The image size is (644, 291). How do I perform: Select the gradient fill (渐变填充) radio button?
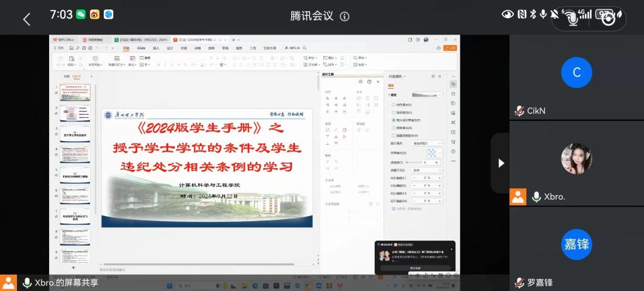394,112
